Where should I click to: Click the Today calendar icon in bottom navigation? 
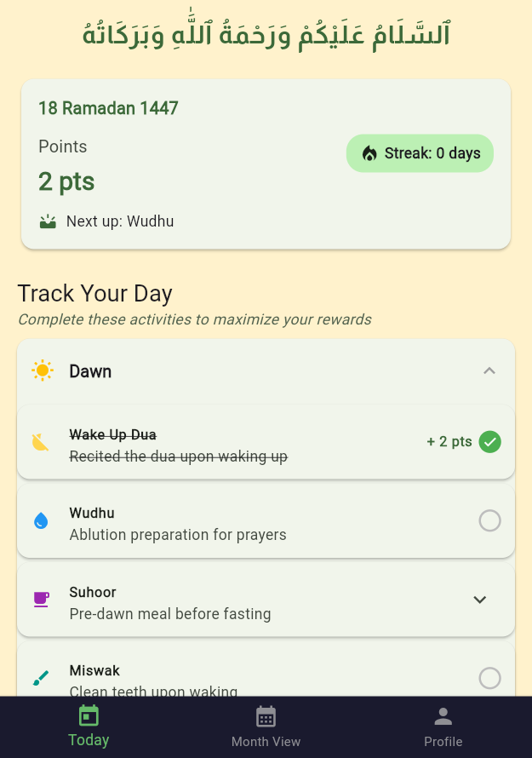tap(89, 715)
